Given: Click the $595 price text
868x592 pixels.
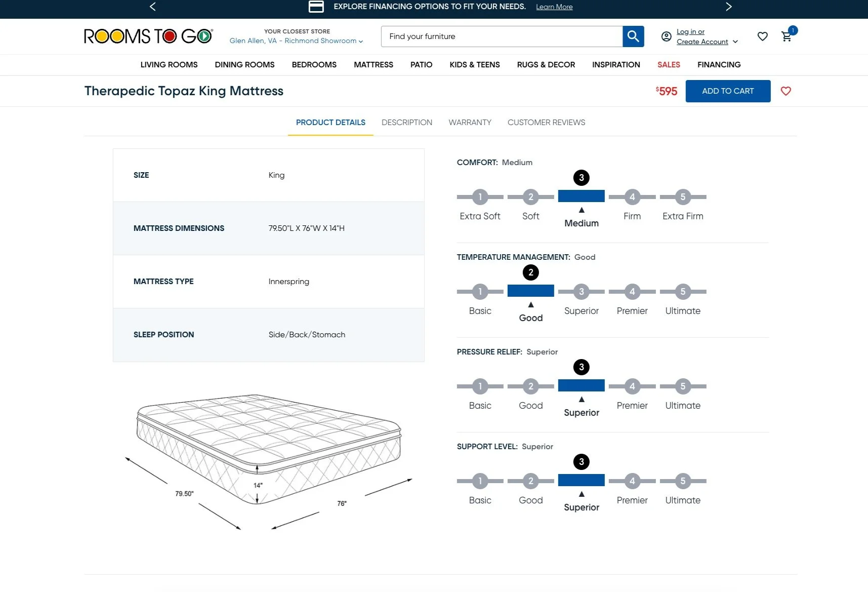Looking at the screenshot, I should [x=667, y=91].
